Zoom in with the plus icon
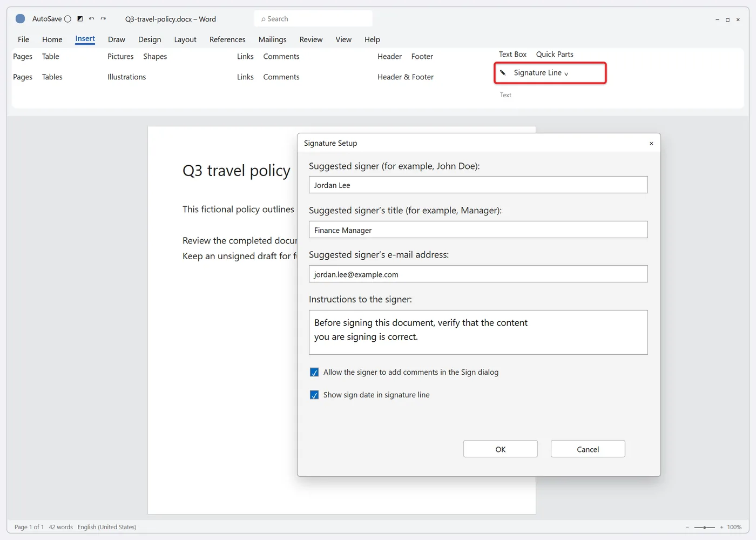 click(721, 527)
